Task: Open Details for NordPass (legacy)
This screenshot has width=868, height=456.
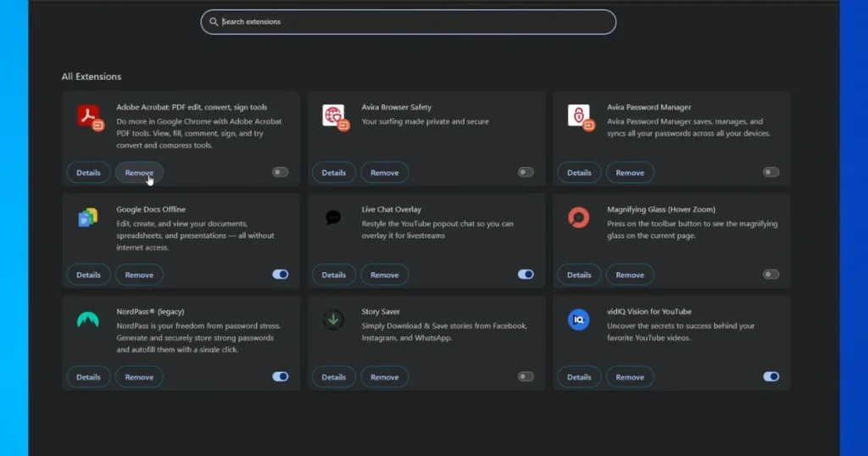Action: (88, 377)
